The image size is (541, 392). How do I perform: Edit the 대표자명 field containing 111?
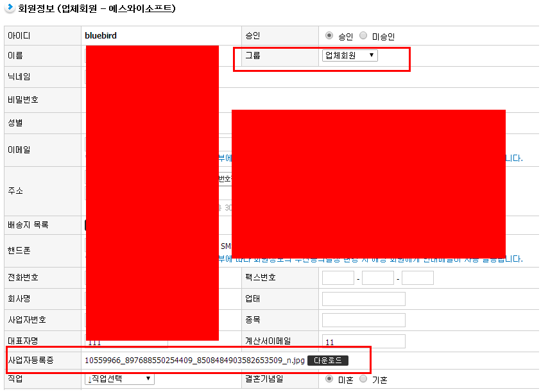click(151, 343)
